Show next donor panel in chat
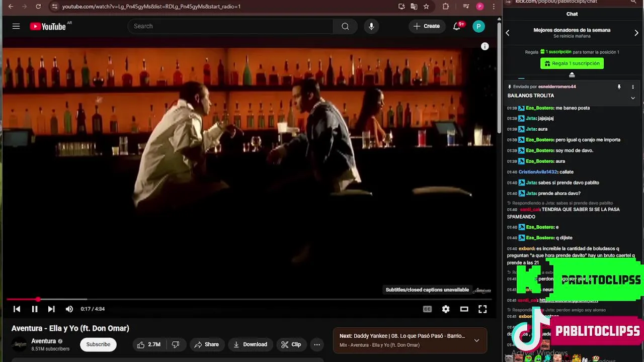This screenshot has height=362, width=644. [636, 33]
